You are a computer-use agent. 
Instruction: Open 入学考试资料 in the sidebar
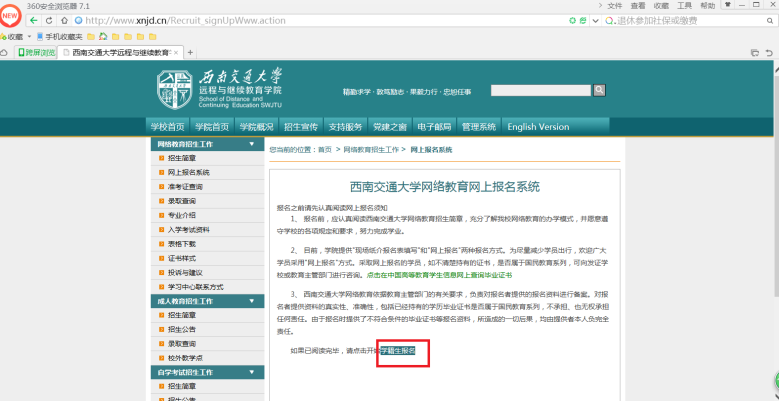pos(189,230)
